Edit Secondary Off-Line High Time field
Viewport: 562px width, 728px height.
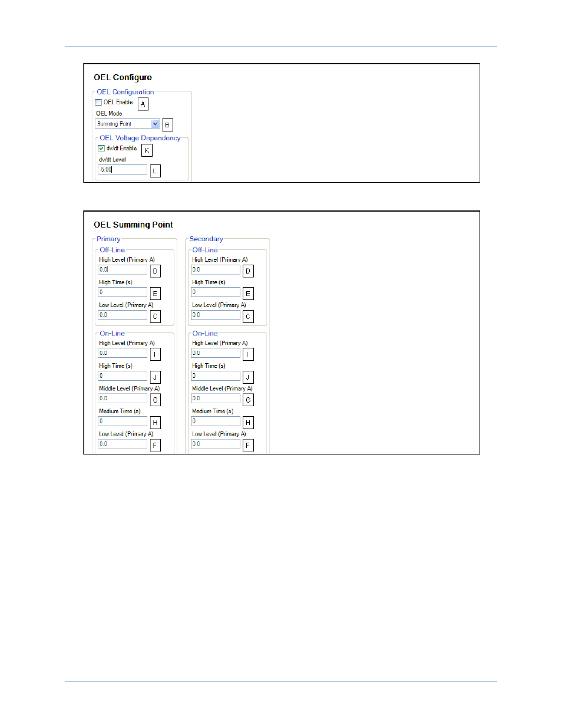click(216, 292)
